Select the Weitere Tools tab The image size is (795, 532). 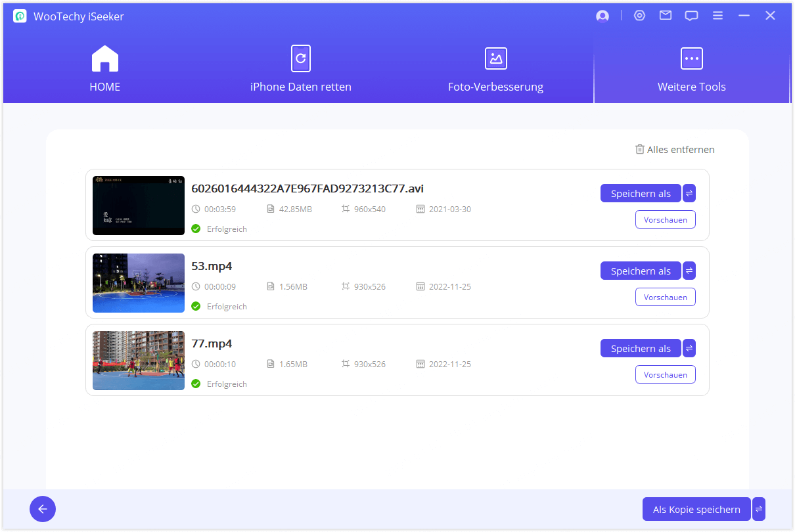(x=691, y=70)
